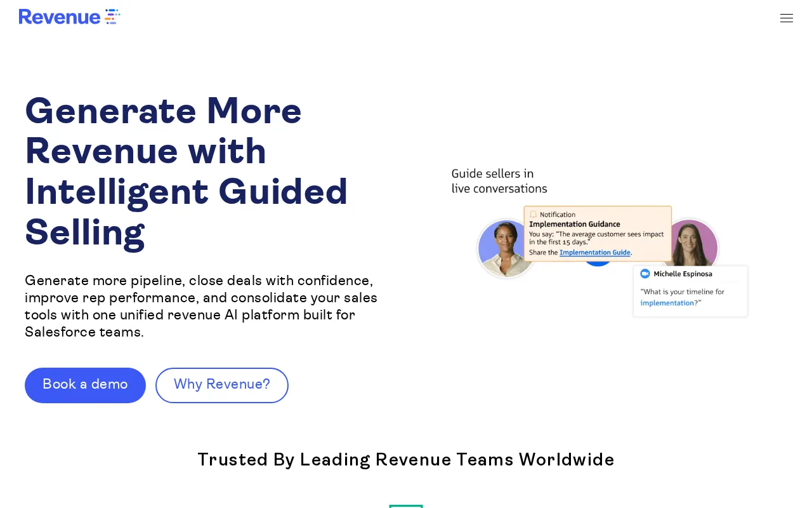The height and width of the screenshot is (508, 812).
Task: Click the highlighted word implementation in quote
Action: [667, 303]
